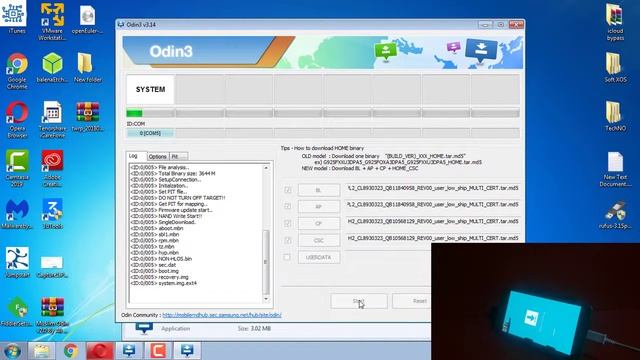Image resolution: width=640 pixels, height=360 pixels.
Task: Click the BL file path field
Action: point(433,188)
